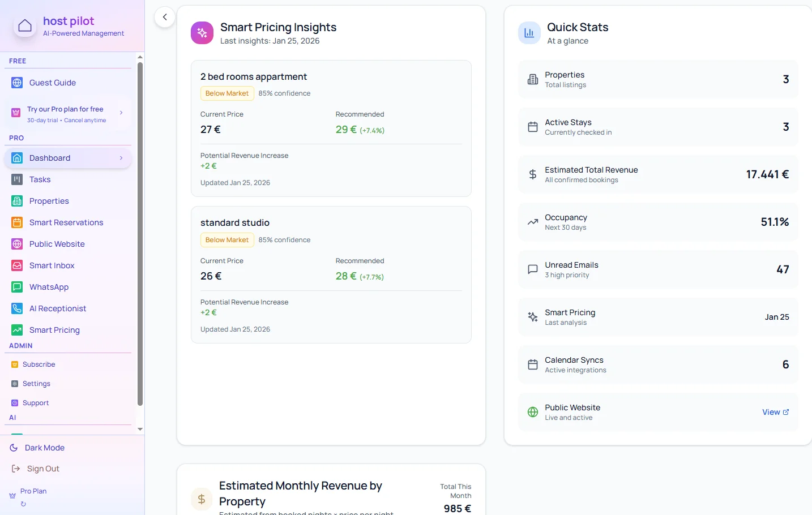Open the Guest Guide icon

click(16, 83)
